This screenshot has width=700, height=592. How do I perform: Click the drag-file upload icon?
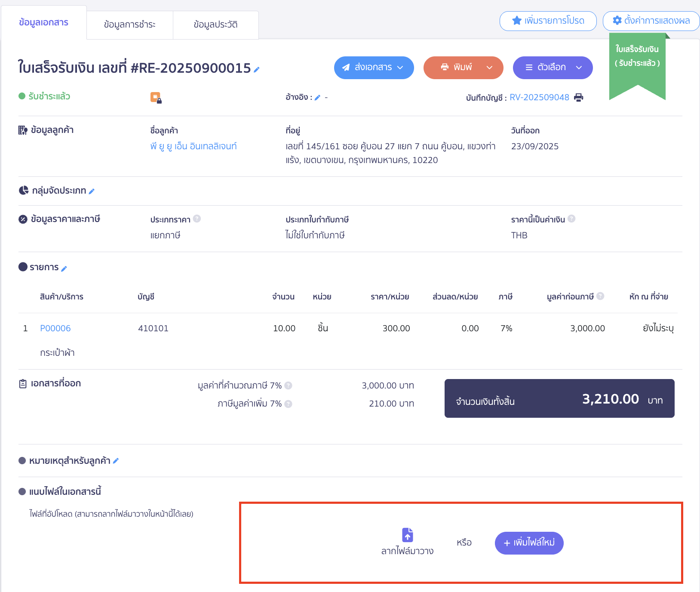click(x=407, y=535)
